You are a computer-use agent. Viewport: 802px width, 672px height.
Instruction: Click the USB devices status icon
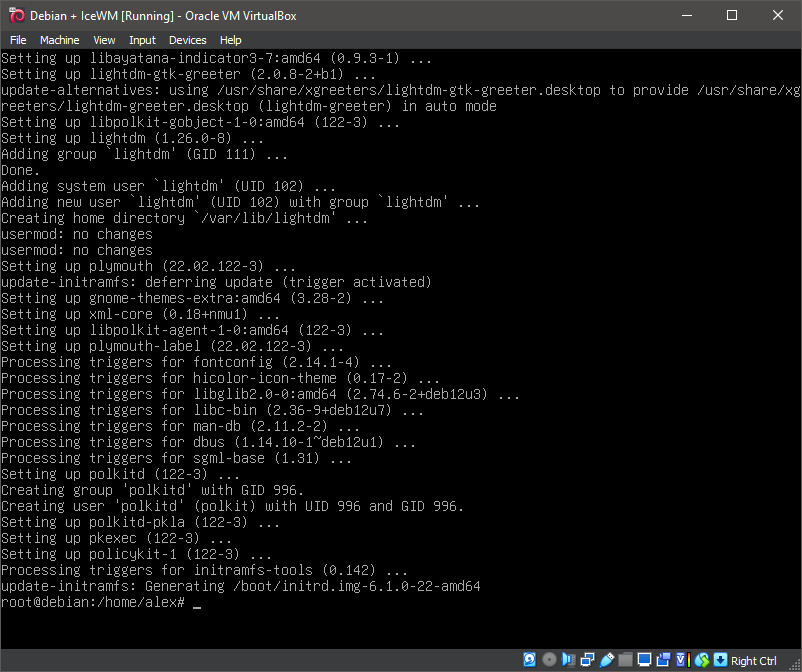pos(606,660)
